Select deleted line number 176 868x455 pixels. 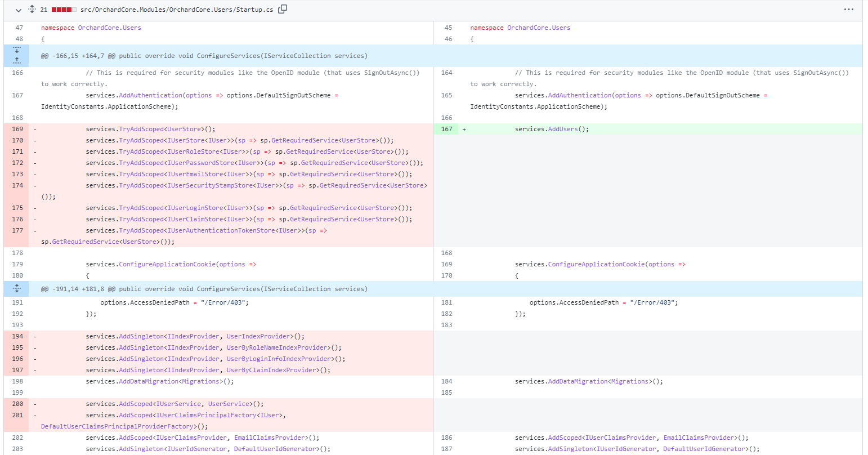17,219
